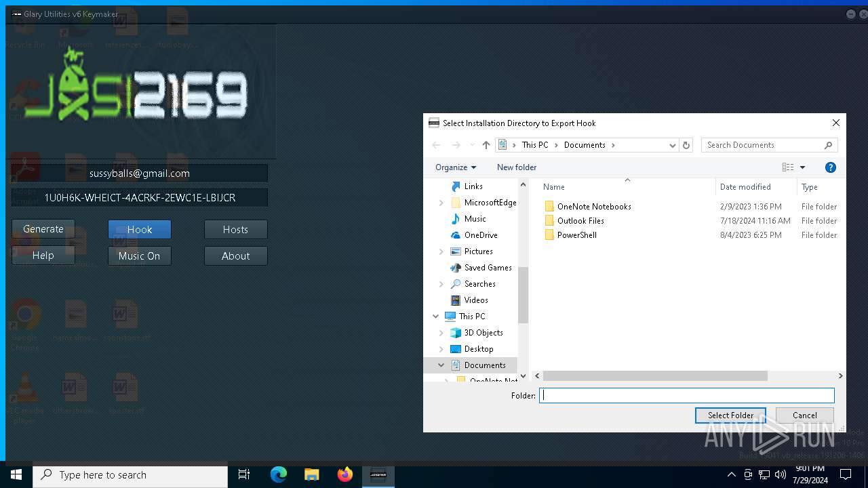Click the file list horizontal scrollbar
The width and height of the screenshot is (868, 488).
pyautogui.click(x=655, y=375)
